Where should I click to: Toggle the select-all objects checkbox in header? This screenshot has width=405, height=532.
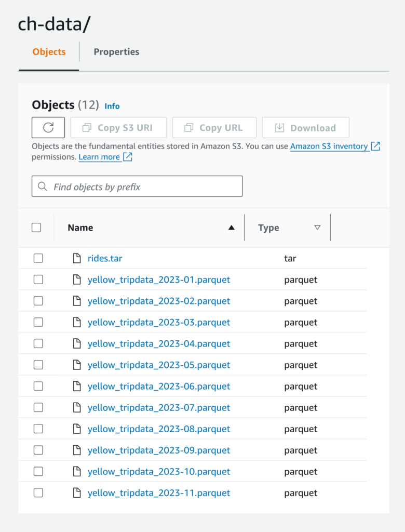coord(36,228)
